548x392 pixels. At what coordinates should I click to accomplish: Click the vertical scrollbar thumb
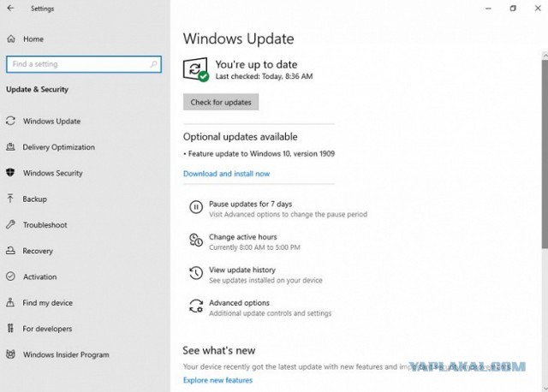(x=545, y=154)
